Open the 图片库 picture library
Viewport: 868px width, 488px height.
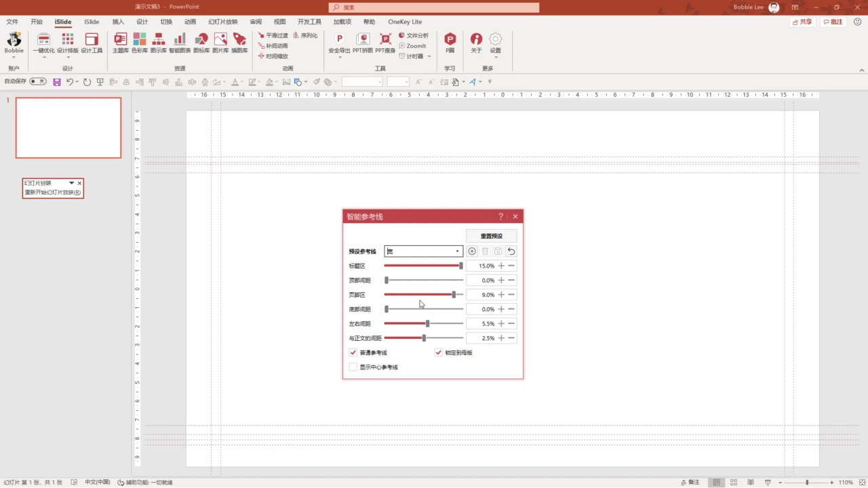tap(220, 43)
